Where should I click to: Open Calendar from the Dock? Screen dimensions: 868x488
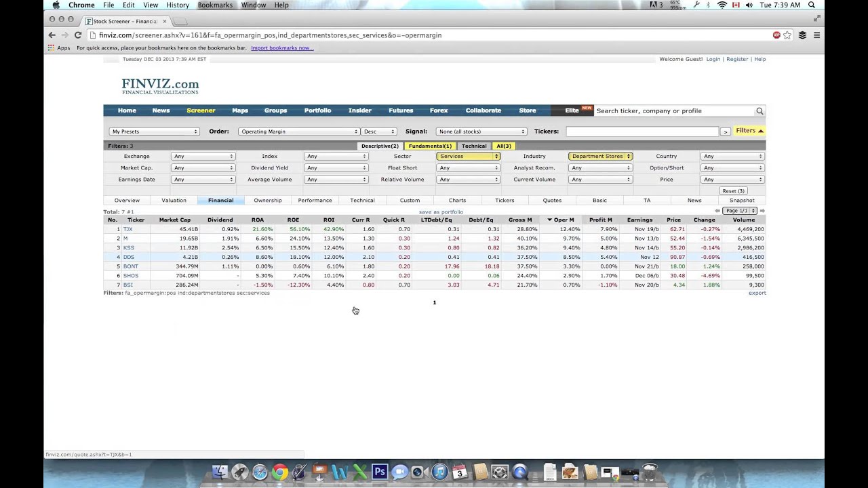460,472
